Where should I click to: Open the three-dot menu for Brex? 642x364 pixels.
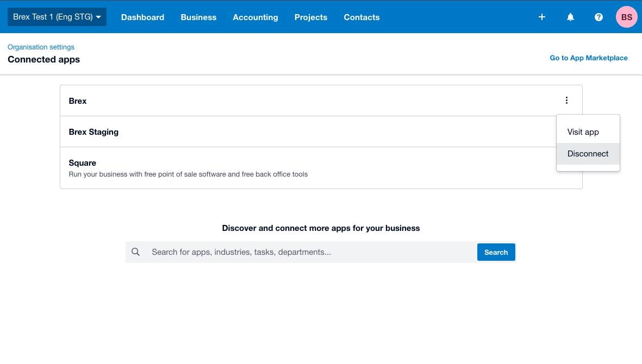566,100
